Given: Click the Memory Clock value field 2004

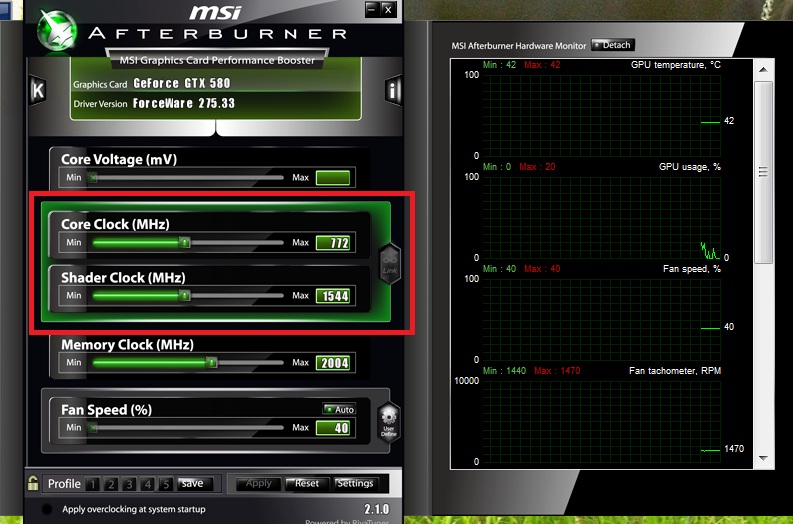Looking at the screenshot, I should click(333, 363).
